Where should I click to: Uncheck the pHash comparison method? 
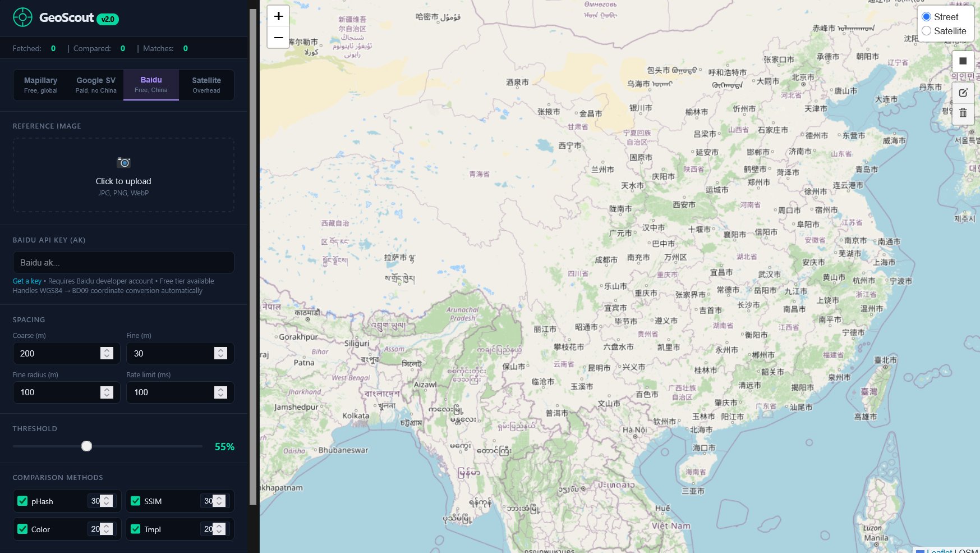22,501
